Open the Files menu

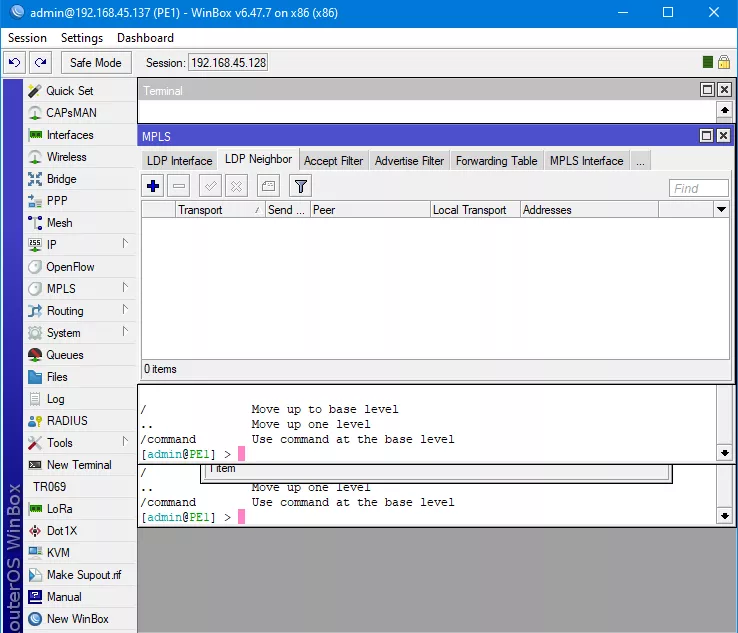(x=79, y=377)
